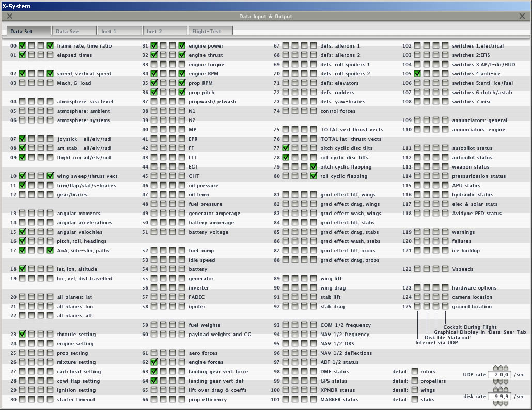Viewport: 532px width, 410px height.
Task: Enable disk file output for elapsed times
Action: pyautogui.click(x=32, y=55)
